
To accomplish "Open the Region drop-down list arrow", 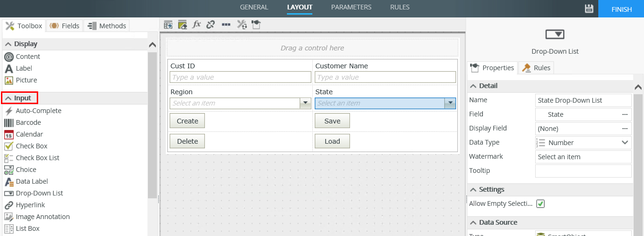I will click(306, 103).
